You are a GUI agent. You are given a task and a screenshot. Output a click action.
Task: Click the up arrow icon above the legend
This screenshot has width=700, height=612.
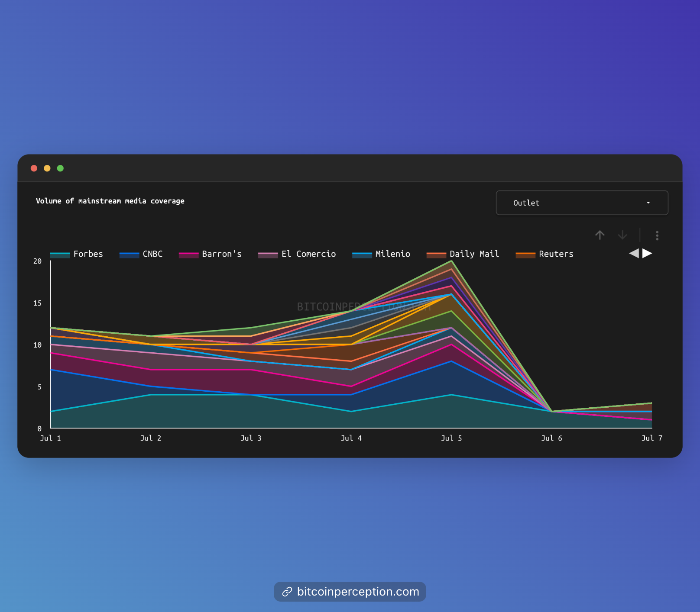[x=600, y=235]
